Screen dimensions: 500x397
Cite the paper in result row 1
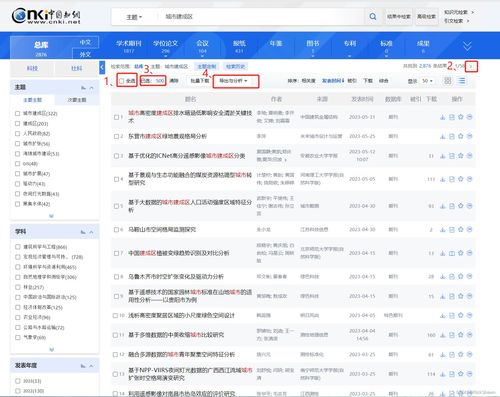pyautogui.click(x=469, y=117)
